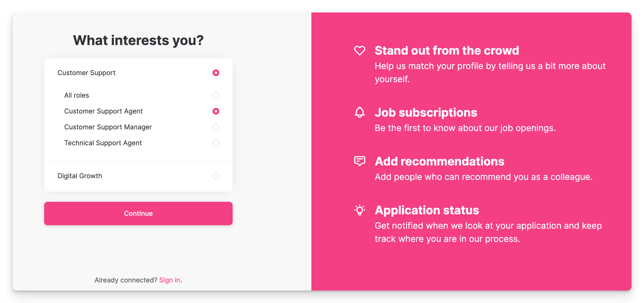Screen dimensions: 644x303
Task: Click the Customer Support Manager label
Action: (x=108, y=127)
